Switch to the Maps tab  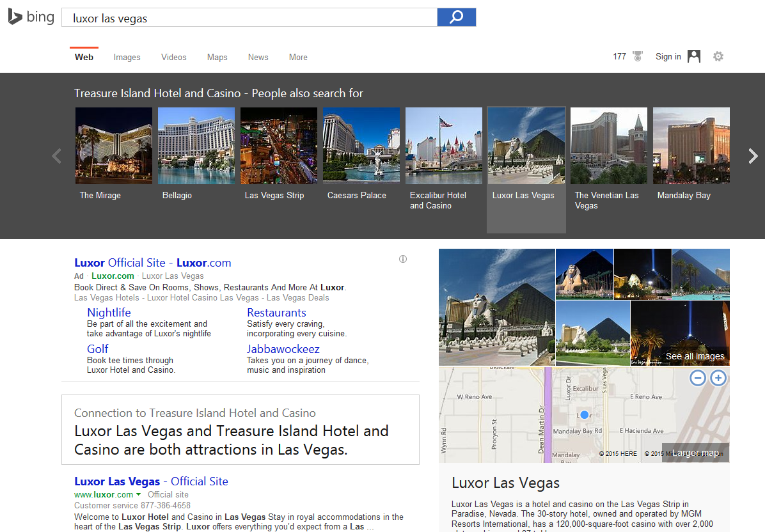click(x=217, y=57)
